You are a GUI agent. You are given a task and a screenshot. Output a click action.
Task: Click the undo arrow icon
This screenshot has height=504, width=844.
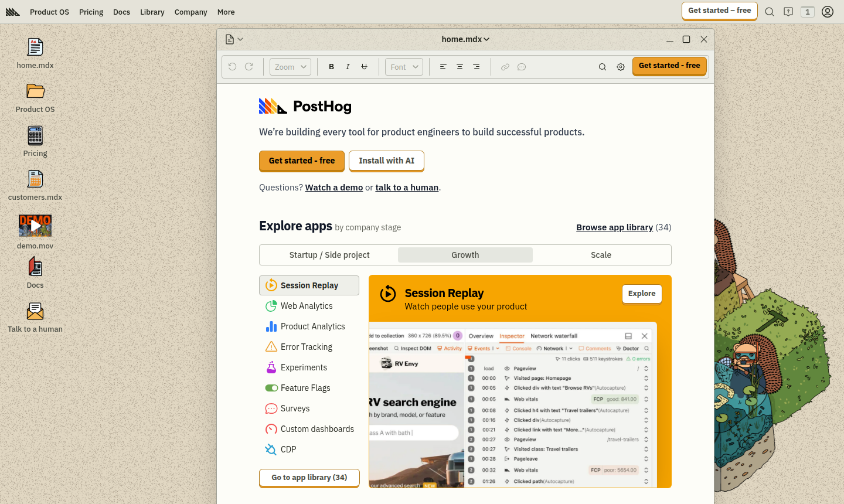pos(232,67)
